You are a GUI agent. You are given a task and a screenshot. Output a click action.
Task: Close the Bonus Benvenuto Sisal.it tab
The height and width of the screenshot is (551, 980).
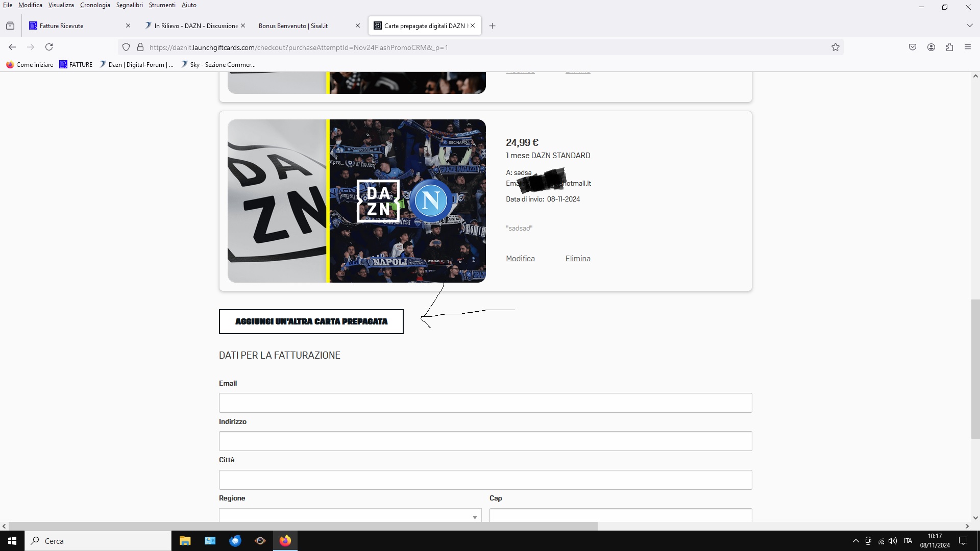pyautogui.click(x=357, y=26)
